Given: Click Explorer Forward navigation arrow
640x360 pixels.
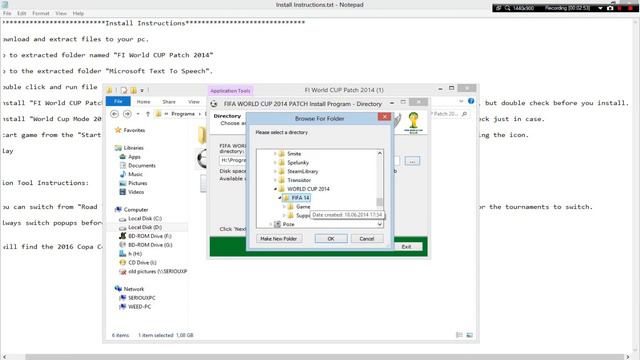Looking at the screenshot, I should 127,114.
